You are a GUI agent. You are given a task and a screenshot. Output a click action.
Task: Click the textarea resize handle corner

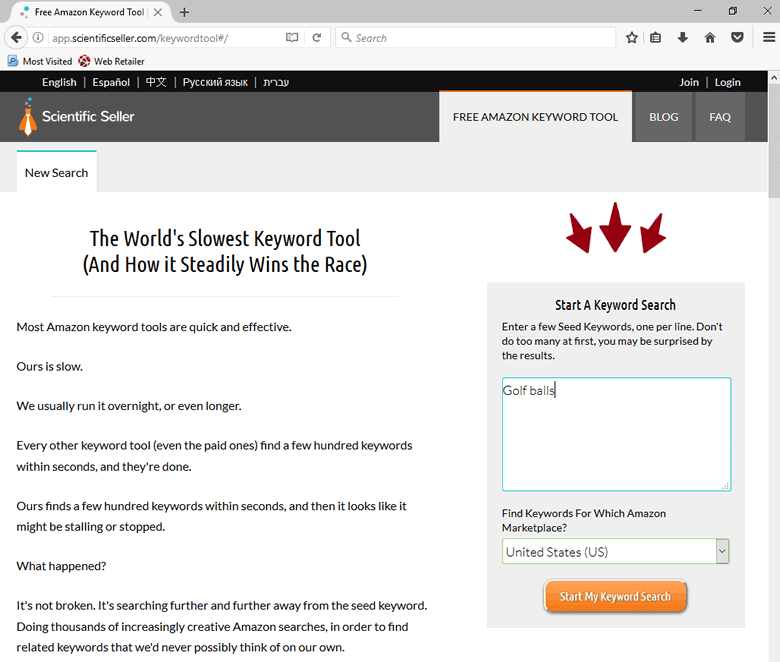click(x=726, y=486)
